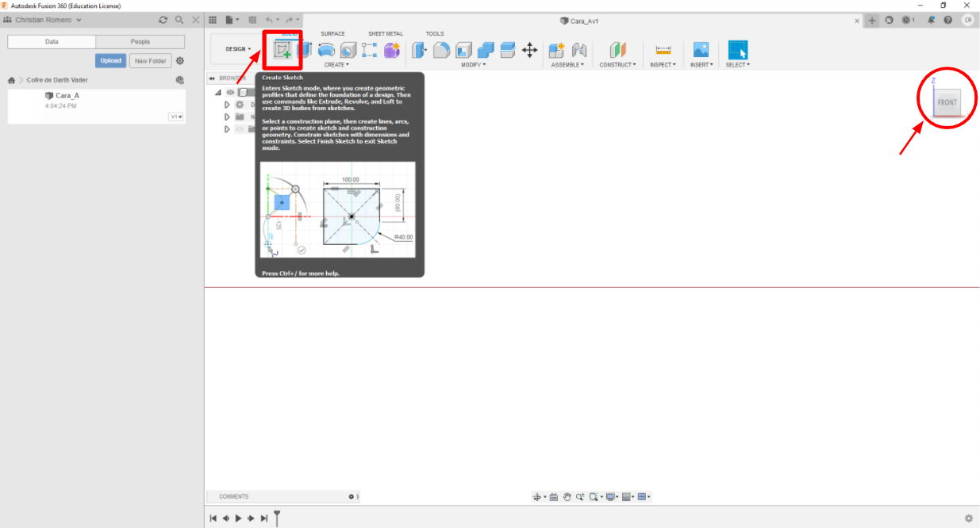Screen dimensions: 980x528
Task: Close the Cara_Av1 document tab
Action: (857, 21)
